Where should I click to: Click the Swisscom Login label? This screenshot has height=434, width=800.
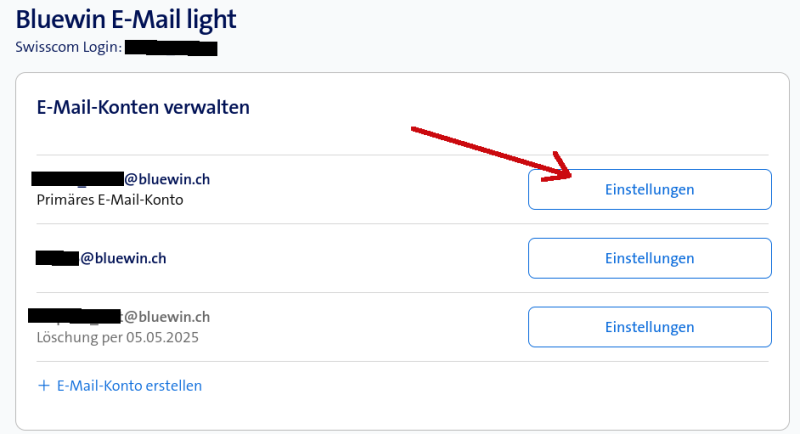point(67,47)
